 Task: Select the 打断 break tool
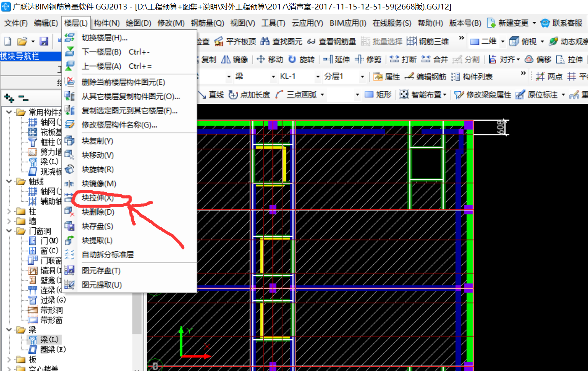point(403,59)
